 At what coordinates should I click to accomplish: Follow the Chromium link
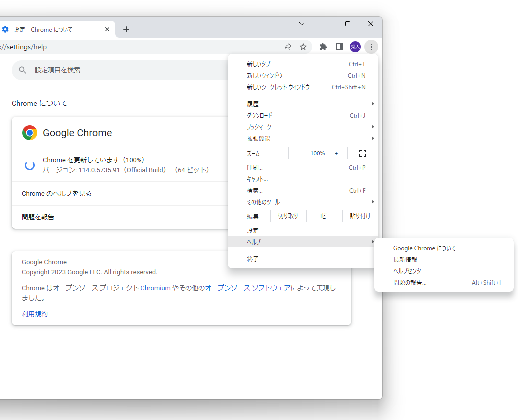coord(155,288)
